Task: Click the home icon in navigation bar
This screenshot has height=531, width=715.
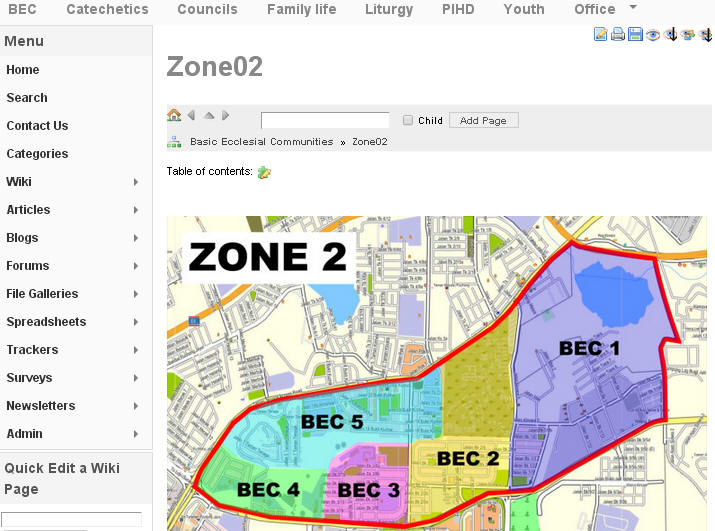Action: pos(174,116)
